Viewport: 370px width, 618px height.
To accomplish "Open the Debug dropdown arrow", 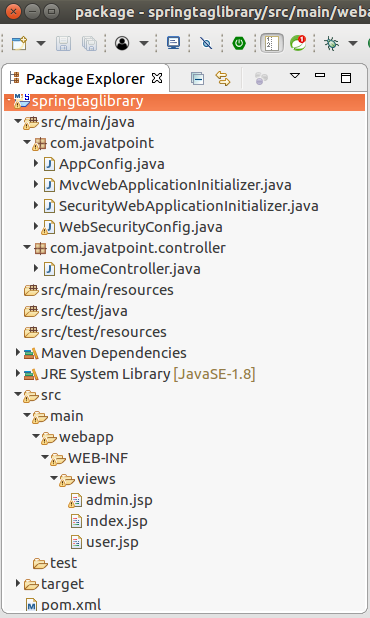I will [x=353, y=43].
